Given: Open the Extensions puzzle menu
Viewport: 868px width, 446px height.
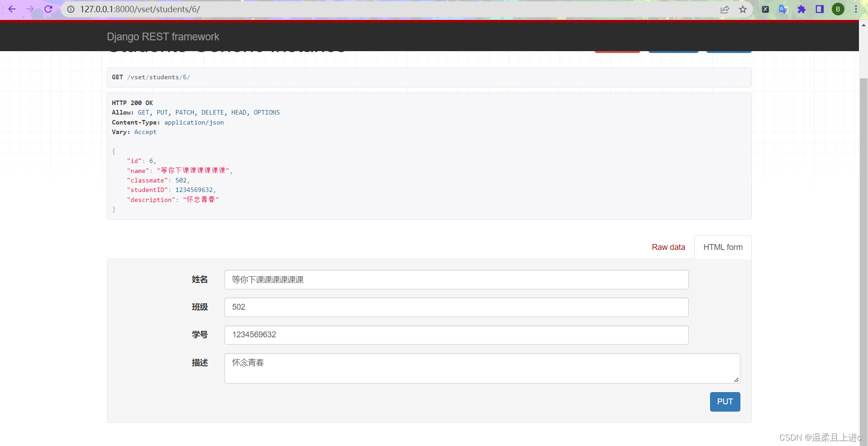Looking at the screenshot, I should 801,9.
